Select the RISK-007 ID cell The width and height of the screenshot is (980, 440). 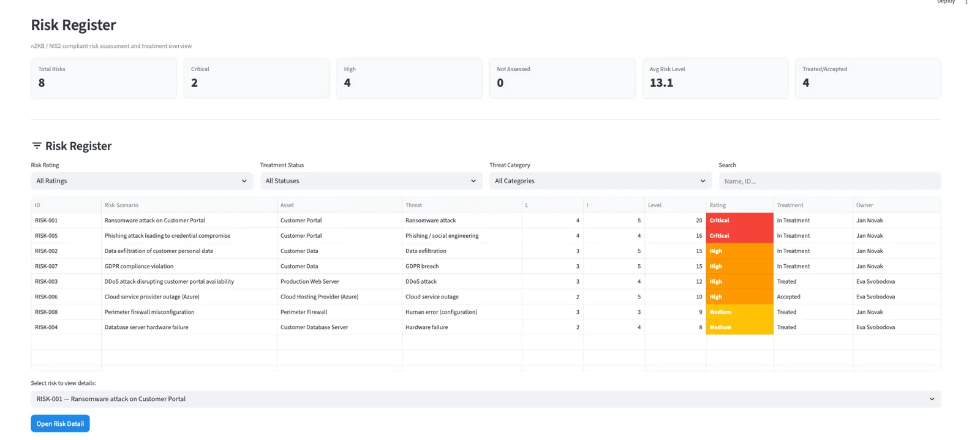pyautogui.click(x=66, y=267)
